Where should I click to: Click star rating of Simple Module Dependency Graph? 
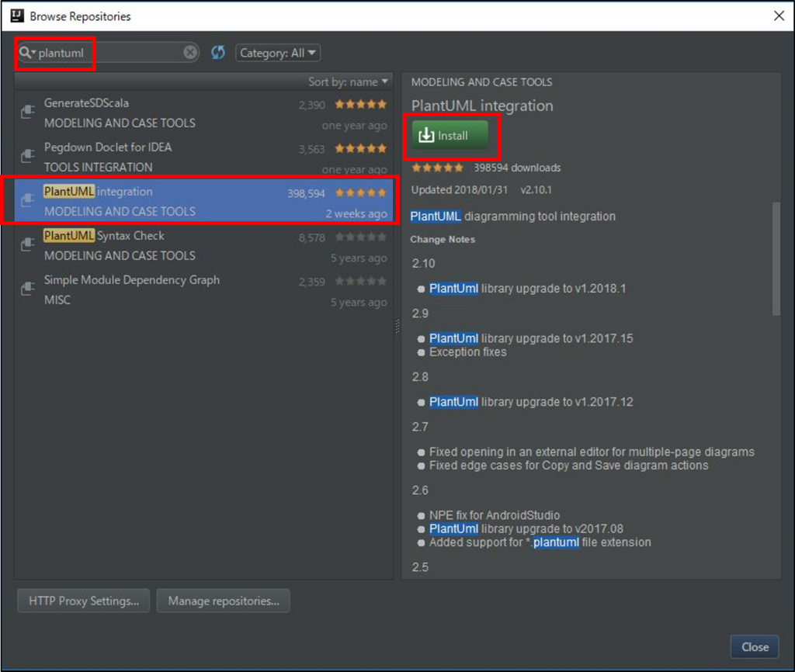[360, 281]
